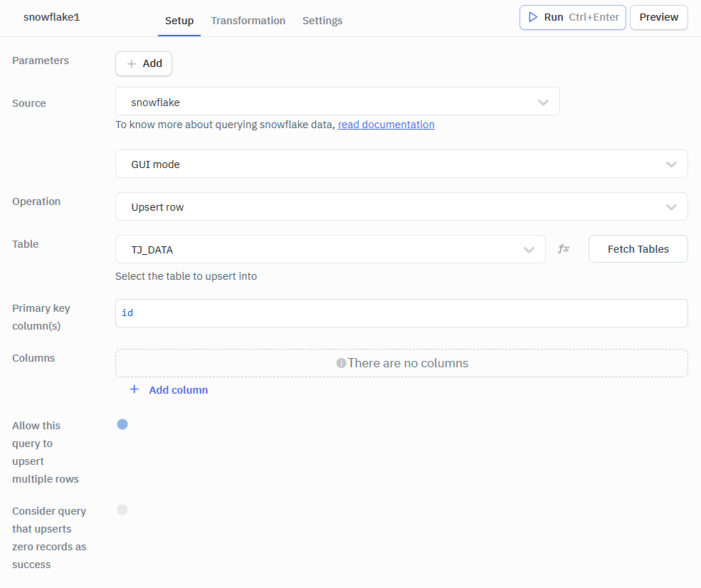Click the Primary key column input field
The image size is (701, 588).
coord(401,313)
